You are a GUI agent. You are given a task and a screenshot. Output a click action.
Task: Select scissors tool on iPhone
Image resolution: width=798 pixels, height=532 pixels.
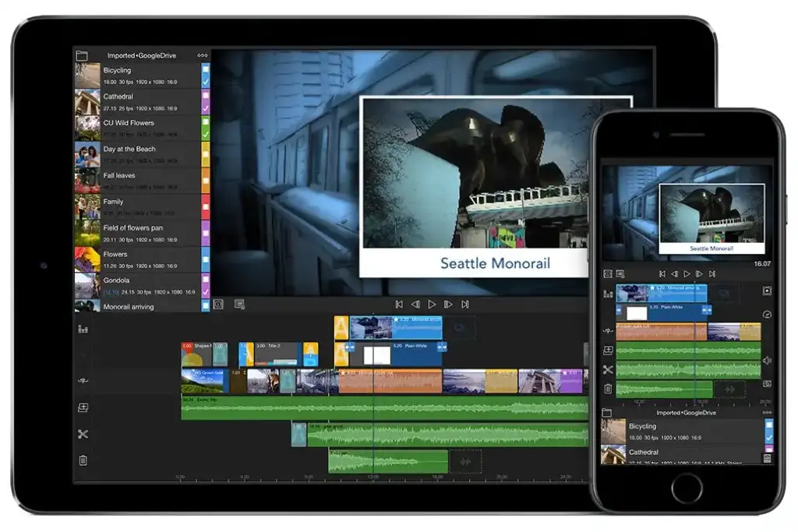(608, 370)
